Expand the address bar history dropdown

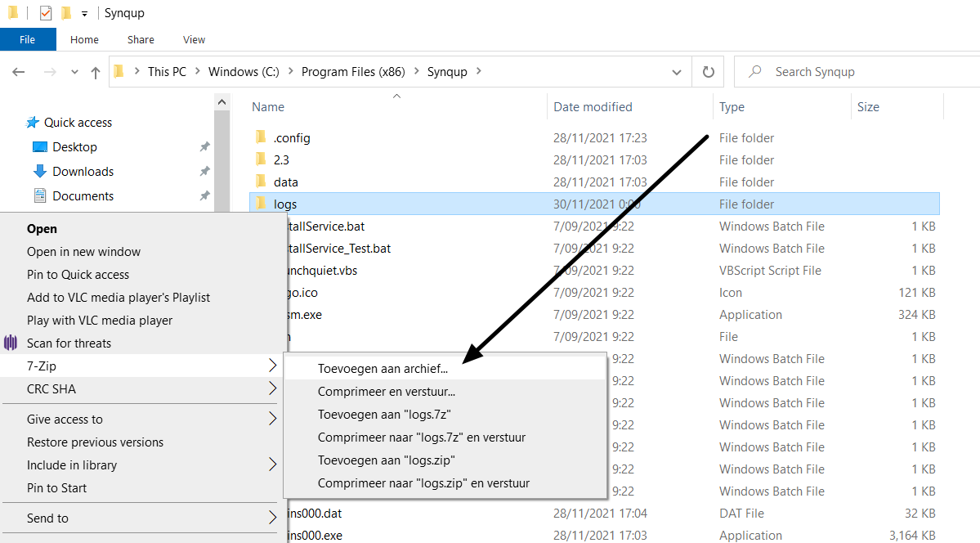676,72
